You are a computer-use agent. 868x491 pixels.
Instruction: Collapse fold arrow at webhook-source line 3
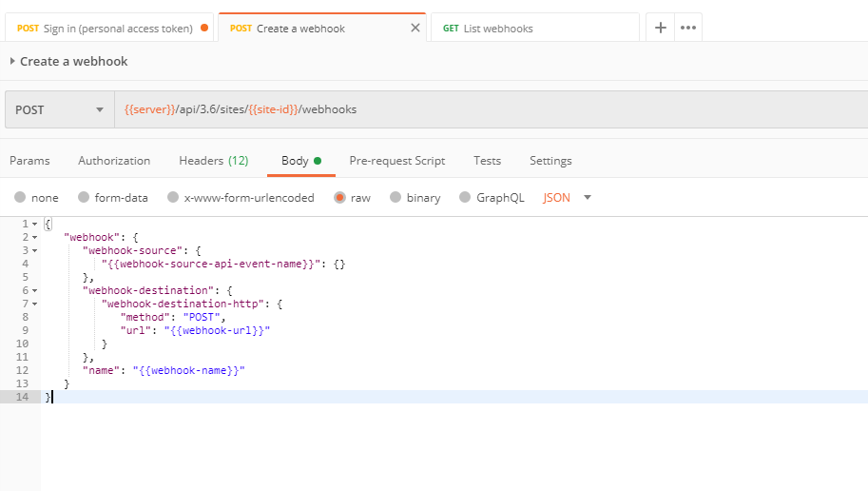35,250
